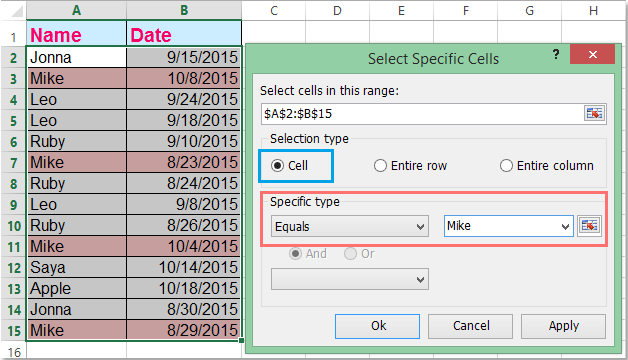Image resolution: width=628 pixels, height=360 pixels.
Task: Click the 10/14/2015 date cell
Action: coord(184,267)
